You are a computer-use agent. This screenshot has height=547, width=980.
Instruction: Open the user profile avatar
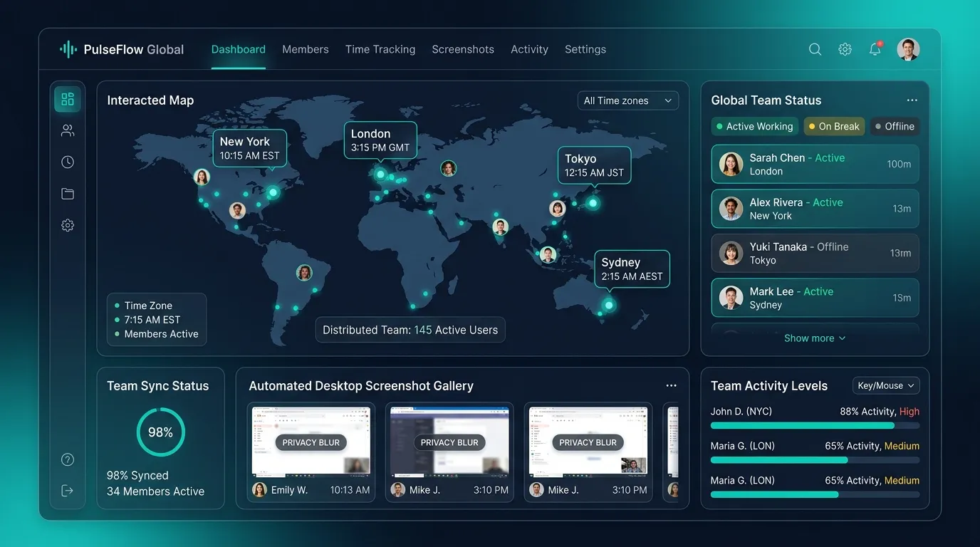pos(908,49)
